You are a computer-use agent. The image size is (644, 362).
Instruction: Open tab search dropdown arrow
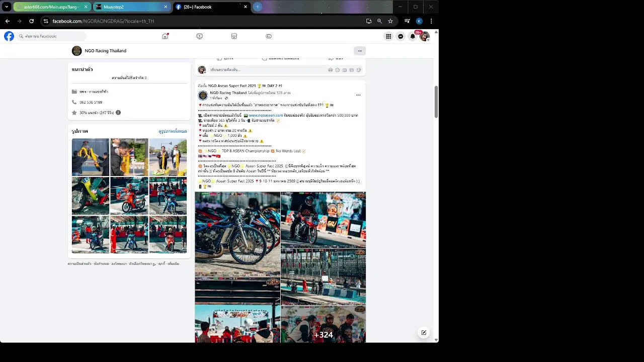[x=7, y=7]
